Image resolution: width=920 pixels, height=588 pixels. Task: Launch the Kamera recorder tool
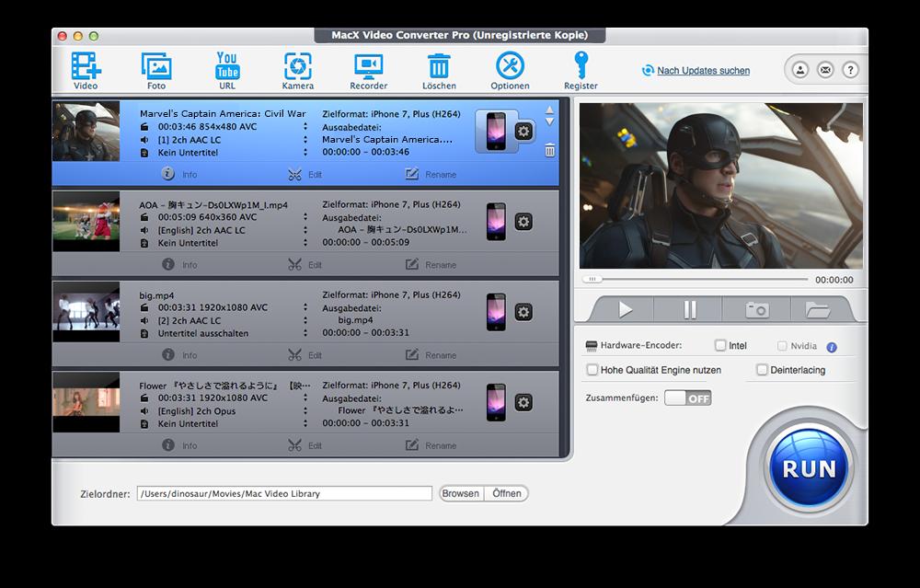297,71
